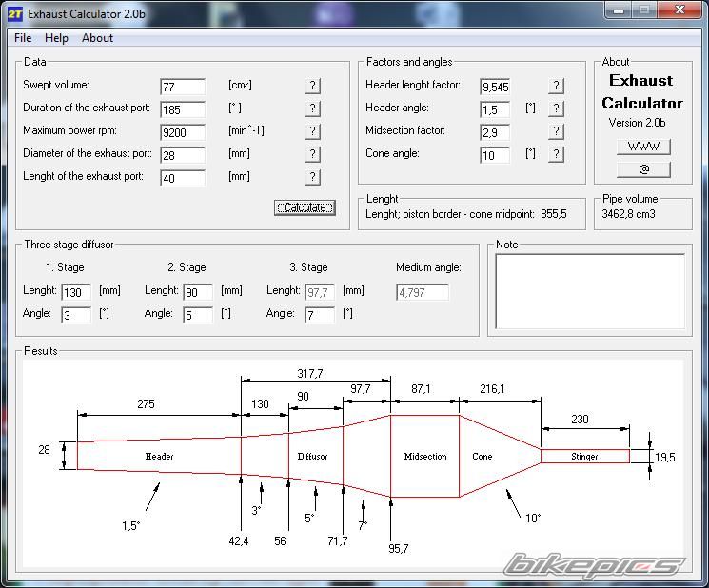Select the 2. Stage Angle field
This screenshot has width=709, height=588.
(x=198, y=315)
